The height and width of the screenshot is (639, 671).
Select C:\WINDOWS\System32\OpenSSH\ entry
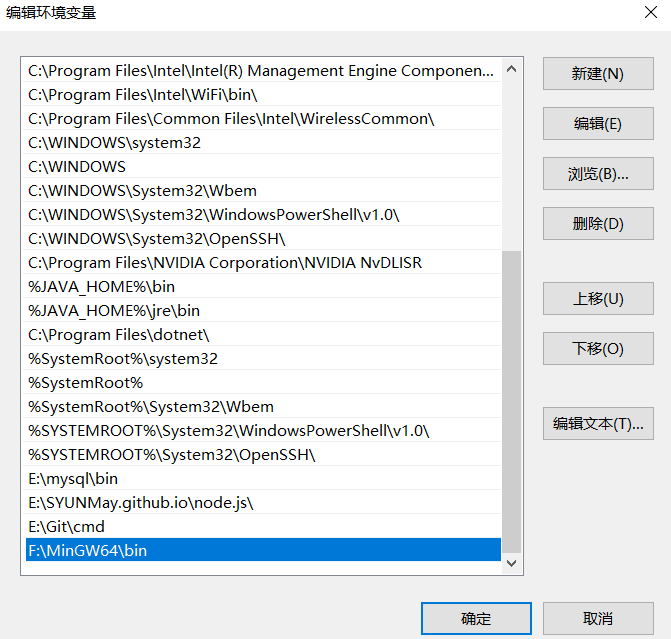(263, 238)
